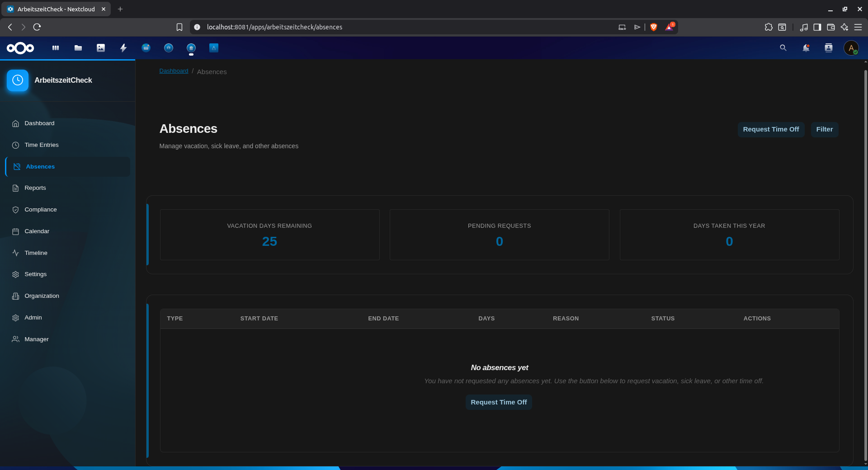Follow the Dashboard breadcrumb link
Viewport: 868px width, 470px height.
[x=174, y=71]
